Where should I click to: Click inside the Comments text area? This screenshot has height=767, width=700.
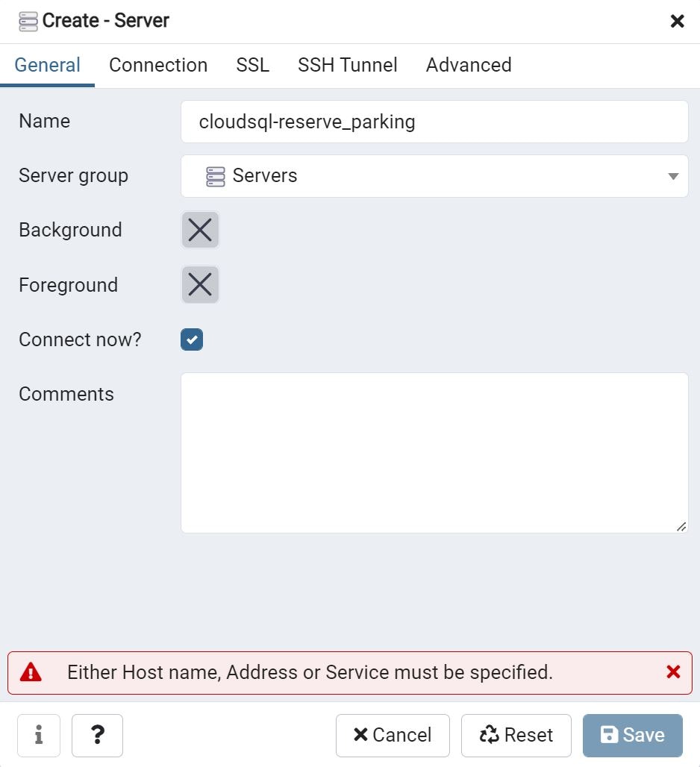434,451
